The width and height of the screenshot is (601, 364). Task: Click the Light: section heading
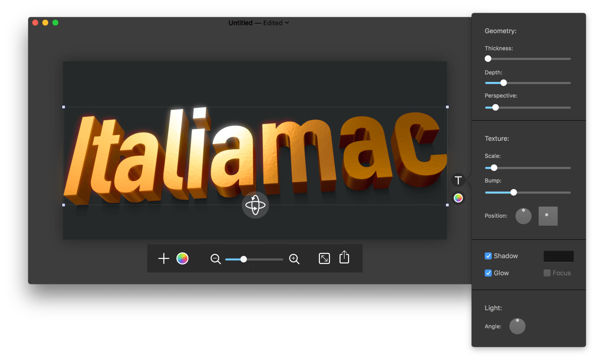[493, 308]
